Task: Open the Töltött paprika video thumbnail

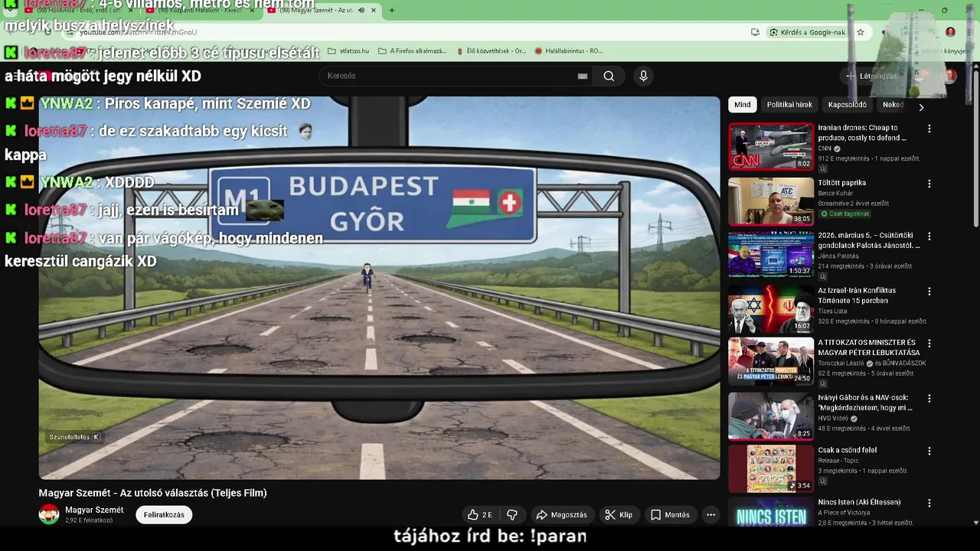Action: click(771, 201)
